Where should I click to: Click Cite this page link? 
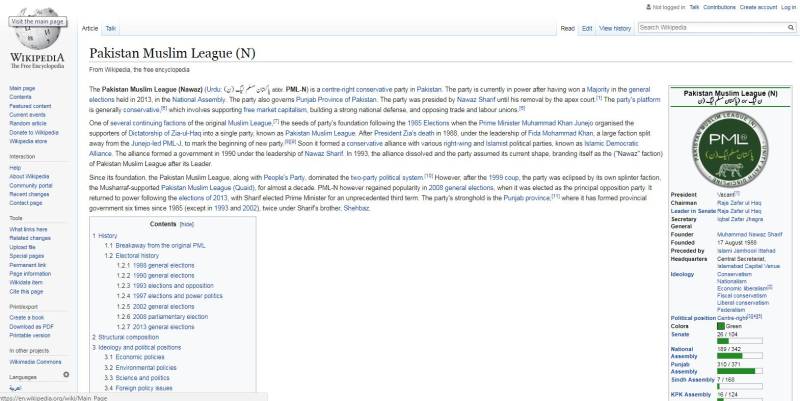coord(26,292)
